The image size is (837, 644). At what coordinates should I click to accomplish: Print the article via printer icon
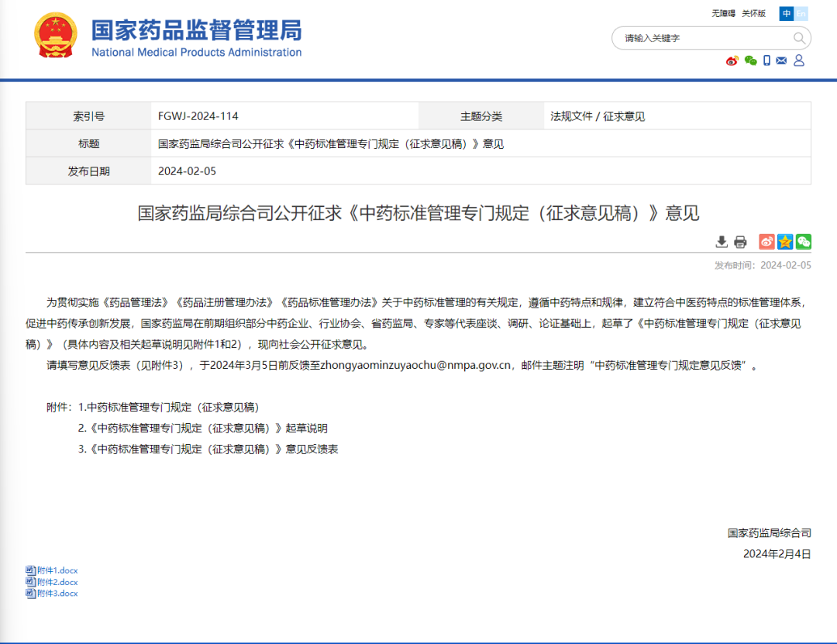(x=740, y=242)
